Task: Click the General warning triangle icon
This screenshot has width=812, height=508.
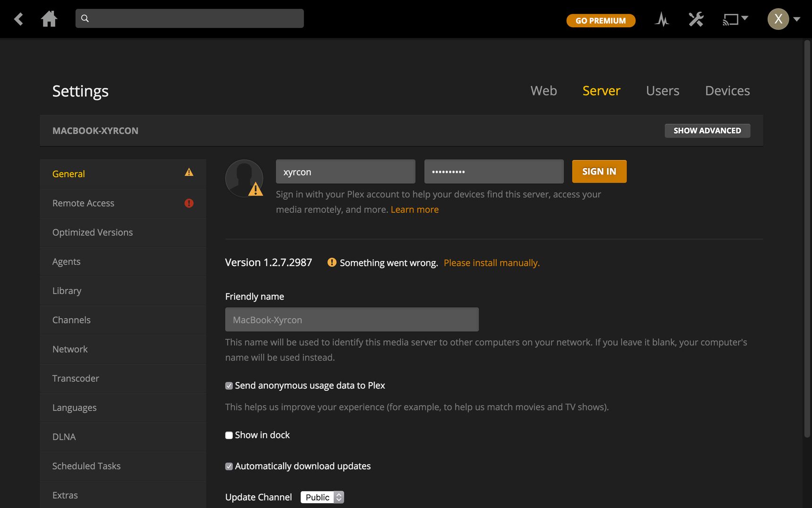Action: pyautogui.click(x=189, y=172)
